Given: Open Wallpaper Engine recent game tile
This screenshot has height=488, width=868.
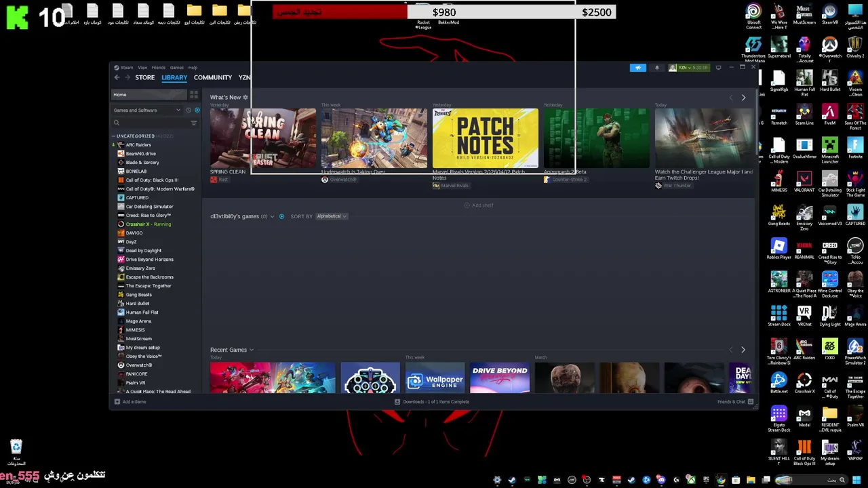Looking at the screenshot, I should point(435,378).
